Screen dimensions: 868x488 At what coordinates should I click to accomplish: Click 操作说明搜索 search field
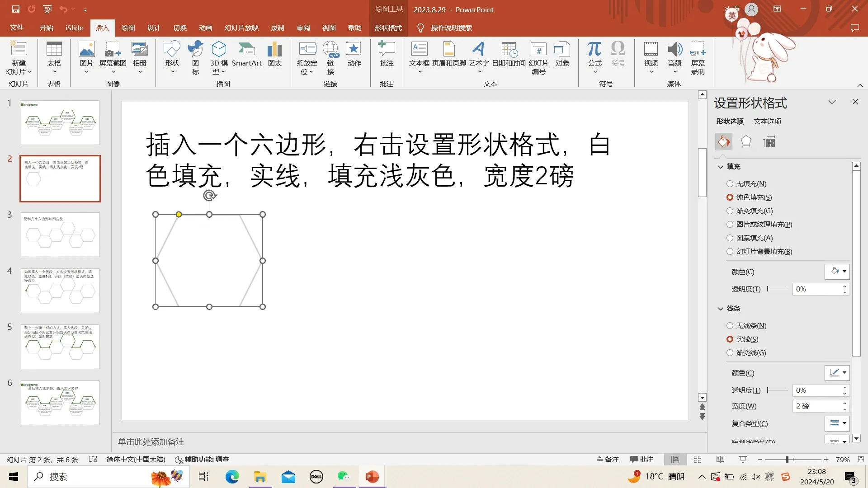(x=451, y=28)
